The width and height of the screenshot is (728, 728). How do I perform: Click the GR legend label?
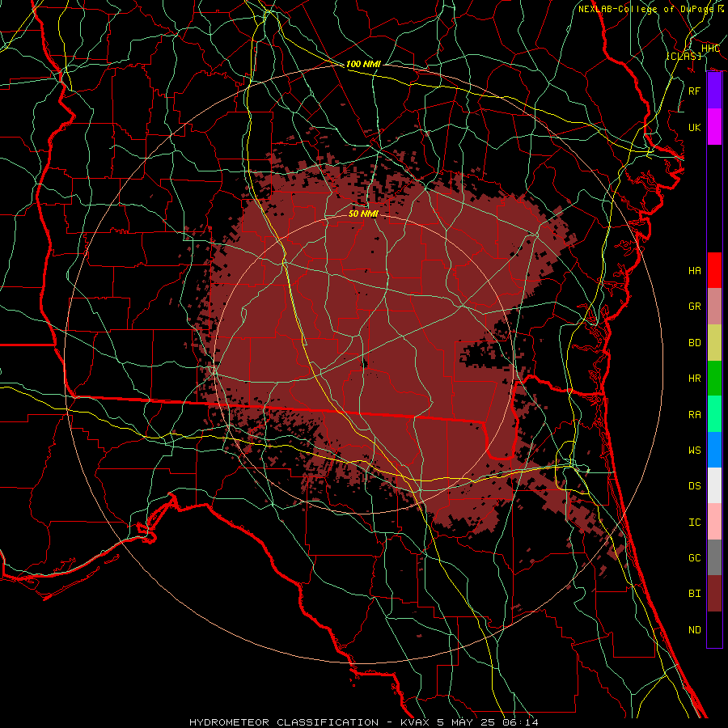coord(695,307)
